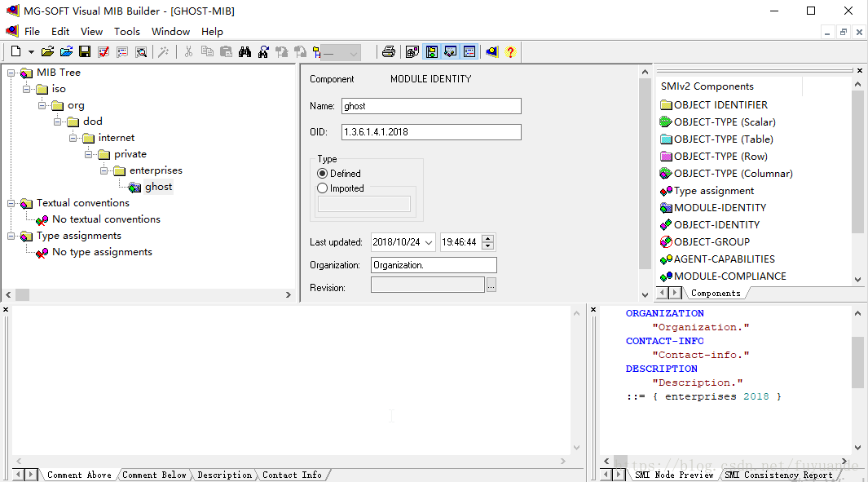Collapse the internet tree node

click(73, 138)
